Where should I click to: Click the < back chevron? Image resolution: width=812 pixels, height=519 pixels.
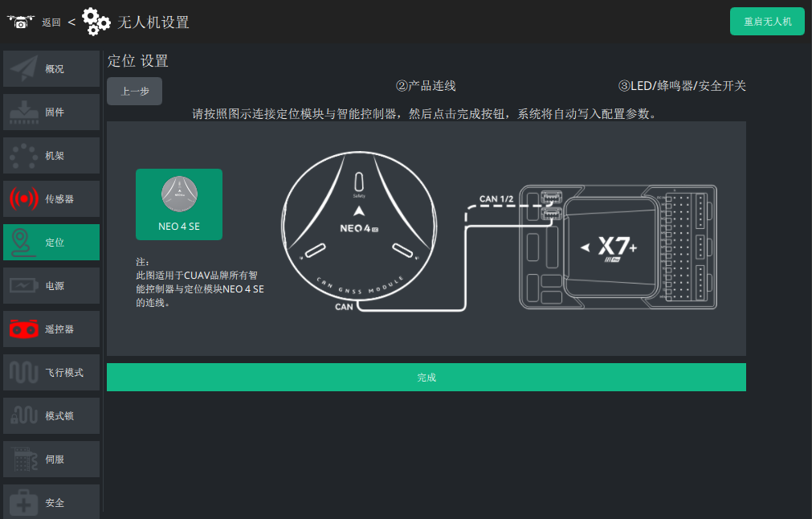coord(71,22)
